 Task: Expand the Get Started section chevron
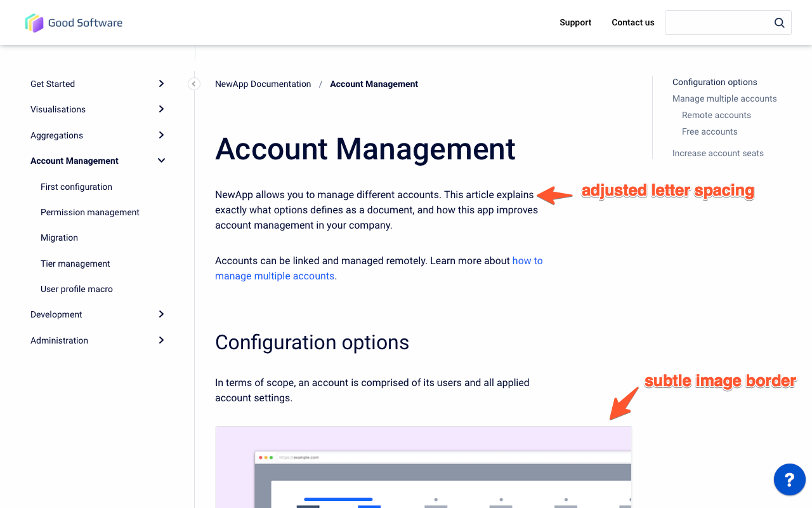pos(161,84)
